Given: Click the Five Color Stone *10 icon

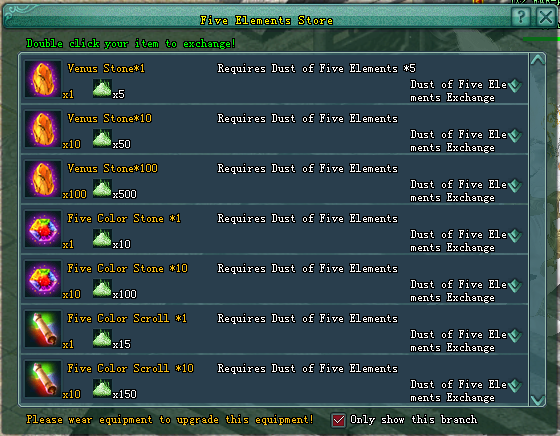Looking at the screenshot, I should coord(43,279).
